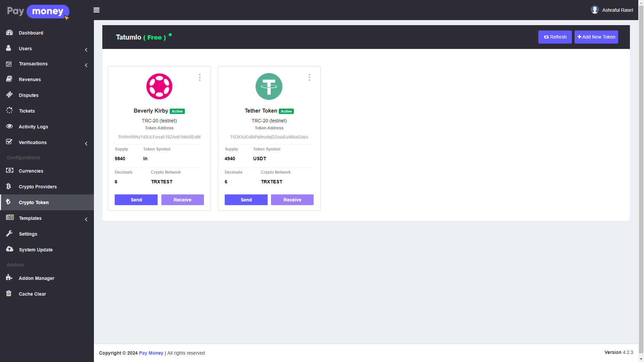Click the Cache Clear trash icon
The image size is (644, 362).
(x=9, y=294)
